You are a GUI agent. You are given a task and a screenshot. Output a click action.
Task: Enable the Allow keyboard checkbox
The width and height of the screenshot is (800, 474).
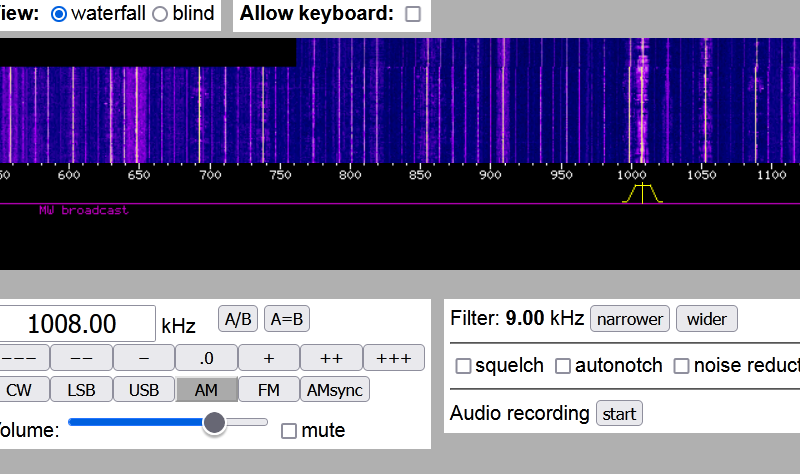click(413, 14)
